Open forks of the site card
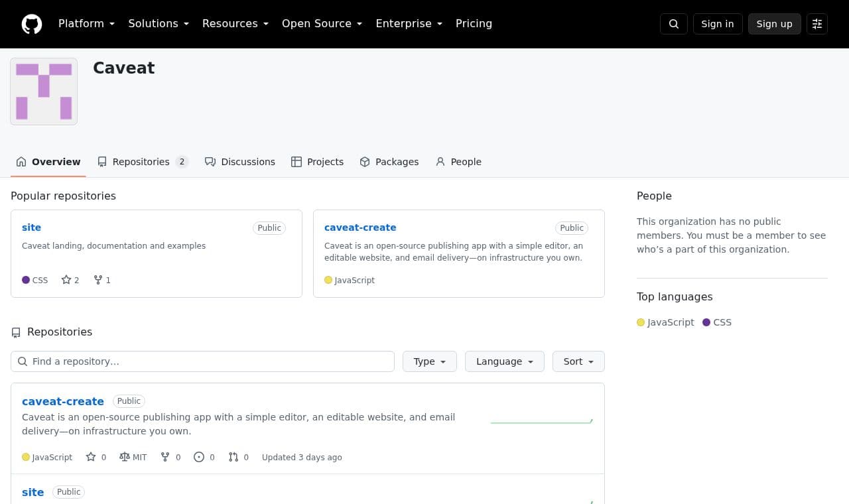The image size is (849, 504). click(x=102, y=280)
